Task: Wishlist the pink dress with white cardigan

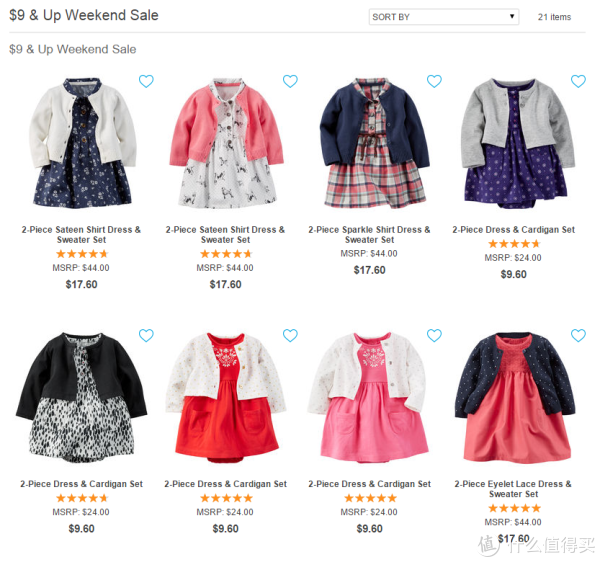Action: [x=434, y=335]
